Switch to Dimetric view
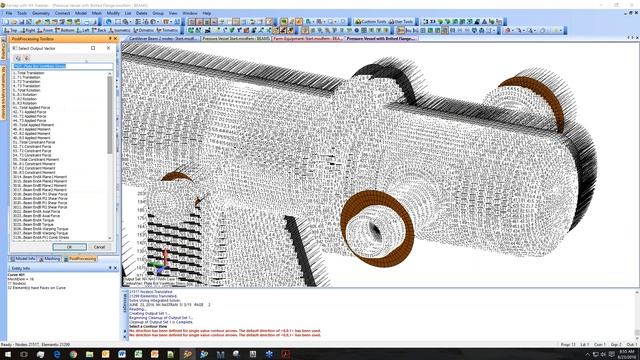Image resolution: width=640 pixels, height=360 pixels. 144,30
